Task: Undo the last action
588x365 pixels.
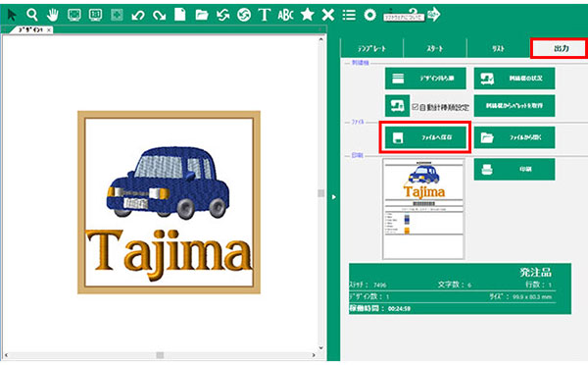Action: tap(138, 16)
